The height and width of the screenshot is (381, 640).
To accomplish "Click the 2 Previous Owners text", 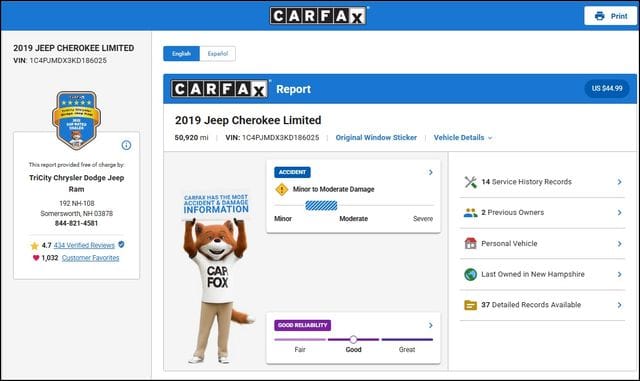I will point(513,212).
